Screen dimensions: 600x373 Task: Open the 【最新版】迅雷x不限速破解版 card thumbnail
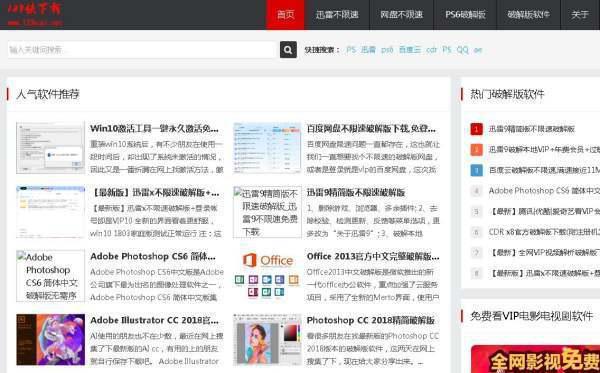(x=51, y=212)
